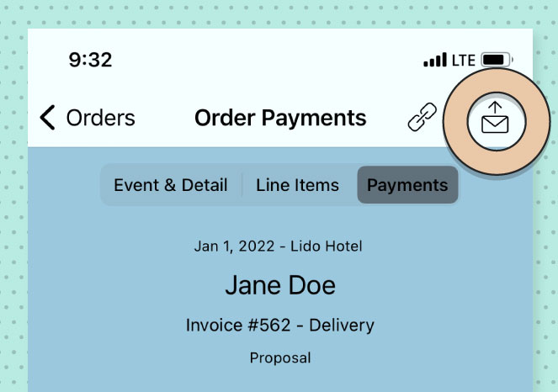The height and width of the screenshot is (392, 558).
Task: Tap the Proposal status label
Action: [x=280, y=358]
